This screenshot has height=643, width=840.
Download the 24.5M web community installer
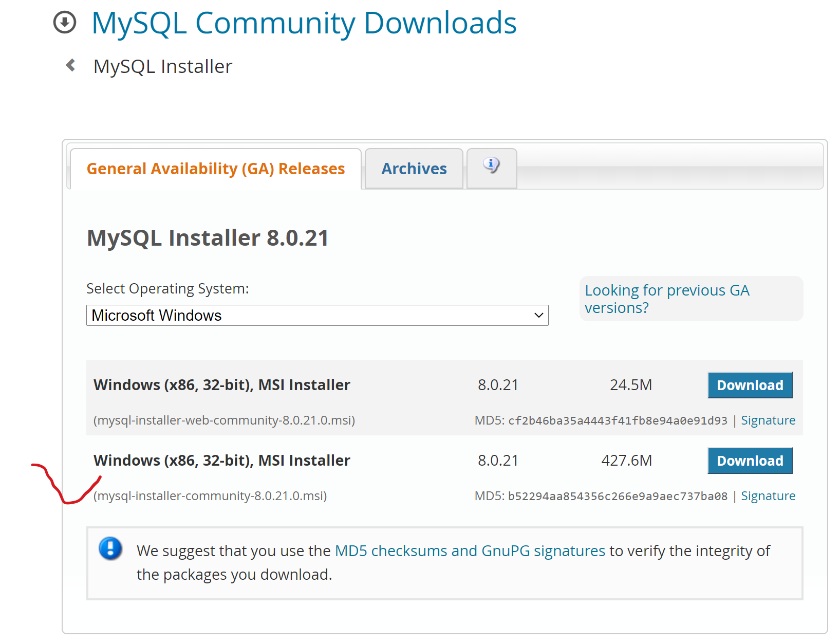tap(750, 385)
